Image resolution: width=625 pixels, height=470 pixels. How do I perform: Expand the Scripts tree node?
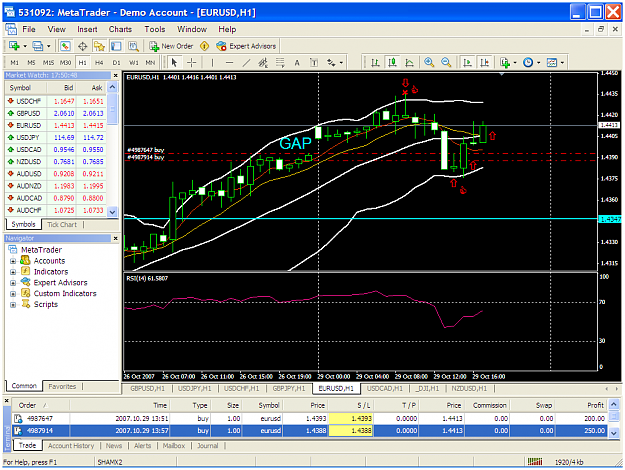pos(13,305)
